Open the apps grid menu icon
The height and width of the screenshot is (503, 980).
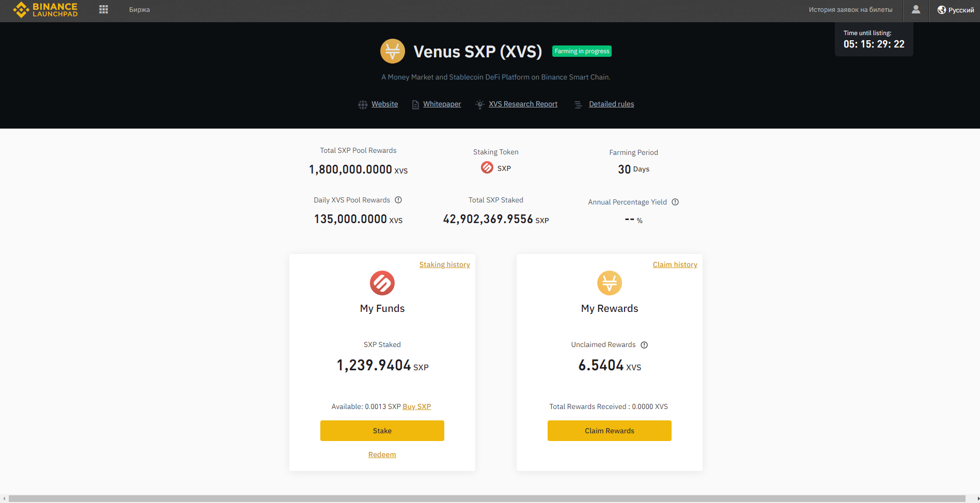[103, 10]
